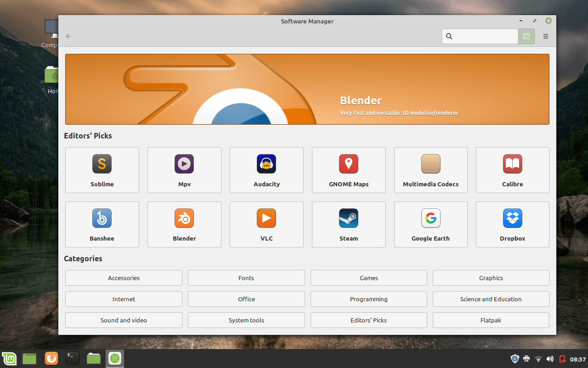Open GNOME Maps from Editors' Picks
This screenshot has width=588, height=368.
(x=349, y=170)
